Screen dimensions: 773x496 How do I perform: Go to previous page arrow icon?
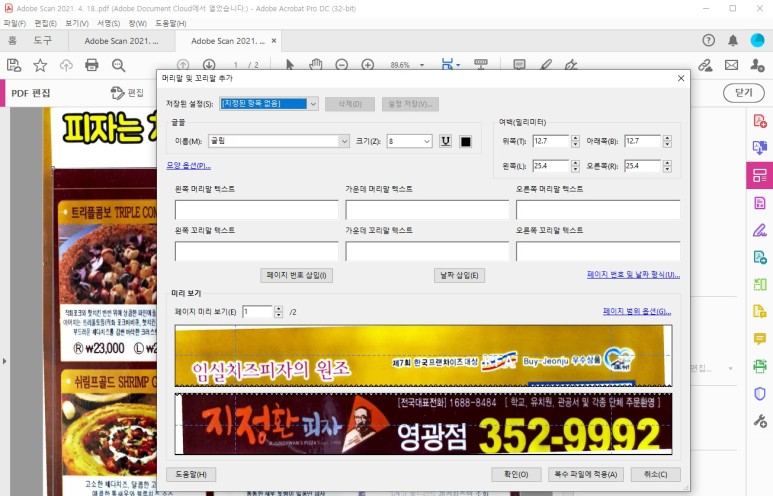(x=183, y=65)
